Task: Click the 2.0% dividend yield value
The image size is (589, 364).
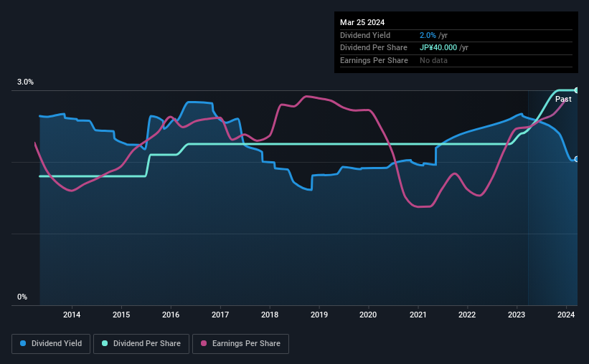Action: point(428,35)
